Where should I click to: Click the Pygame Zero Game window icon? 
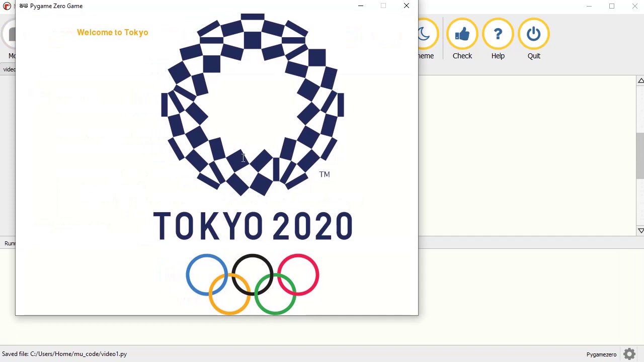pyautogui.click(x=23, y=6)
